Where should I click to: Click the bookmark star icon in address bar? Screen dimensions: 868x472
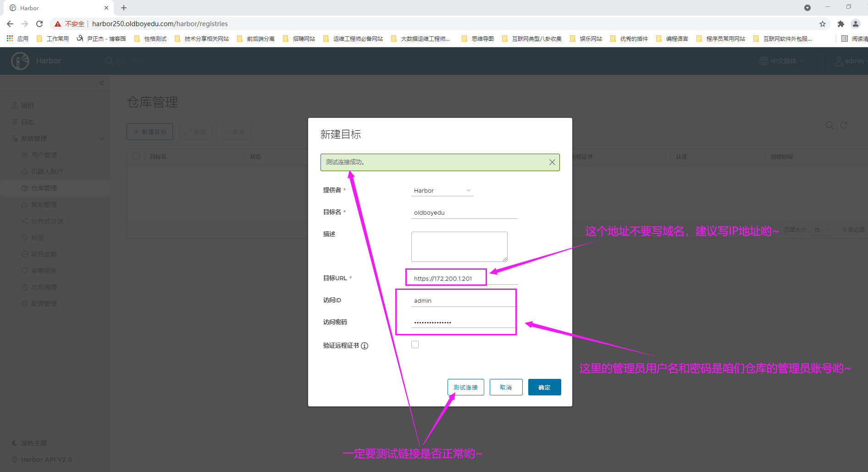point(823,24)
